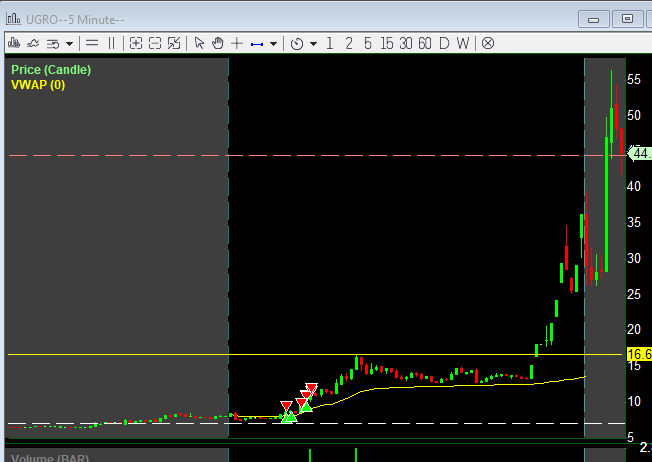Click the green 44 current price tag
Screen dimensions: 652x462
(x=640, y=153)
